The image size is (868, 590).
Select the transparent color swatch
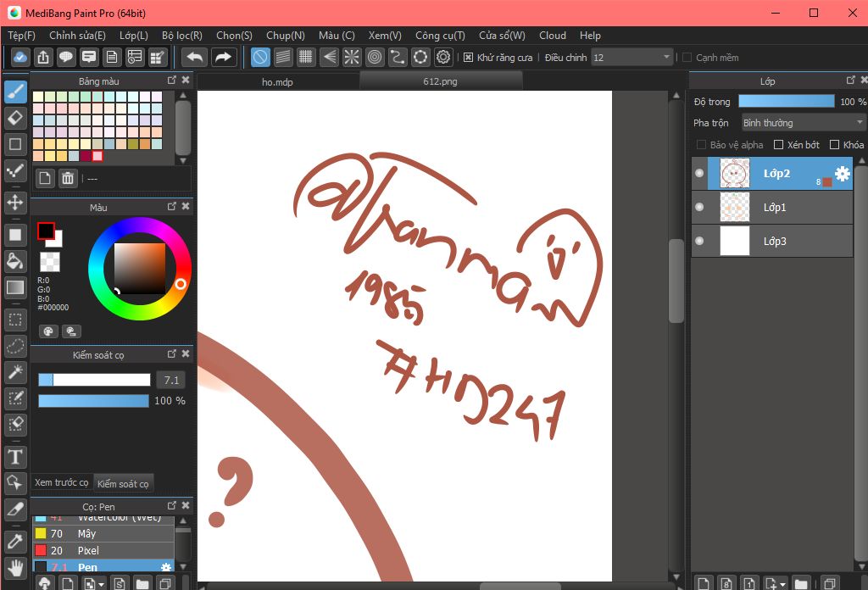point(50,262)
